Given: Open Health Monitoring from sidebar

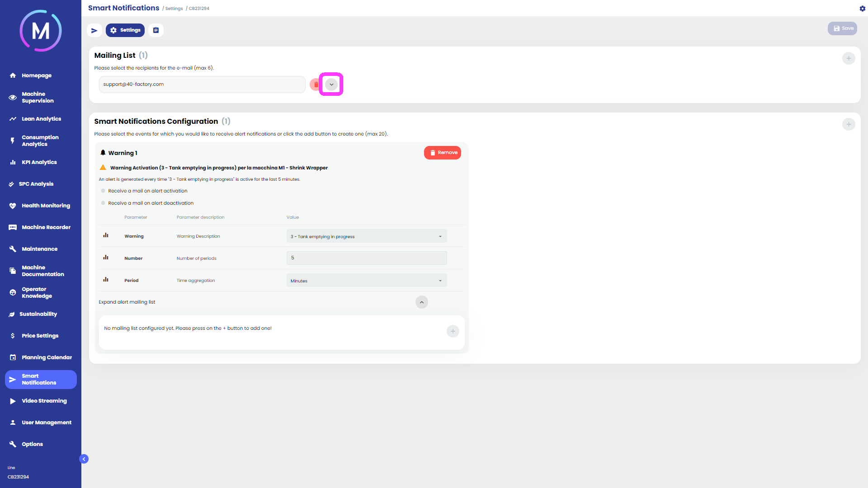Looking at the screenshot, I should tap(46, 206).
